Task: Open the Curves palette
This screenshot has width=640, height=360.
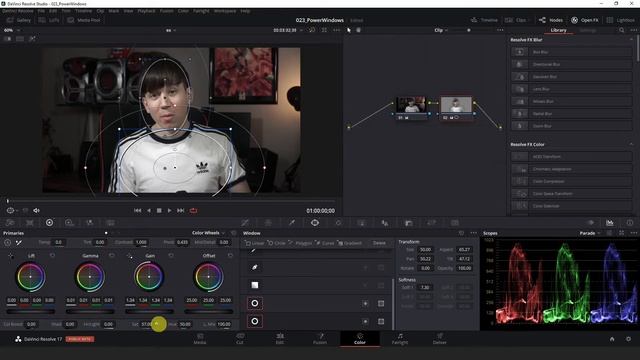Action: point(245,222)
